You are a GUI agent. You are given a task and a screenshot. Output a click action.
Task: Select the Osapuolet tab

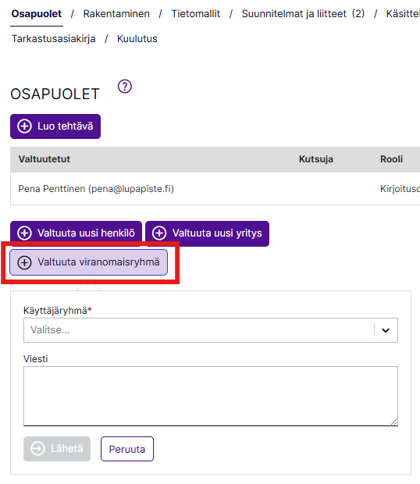[36, 14]
